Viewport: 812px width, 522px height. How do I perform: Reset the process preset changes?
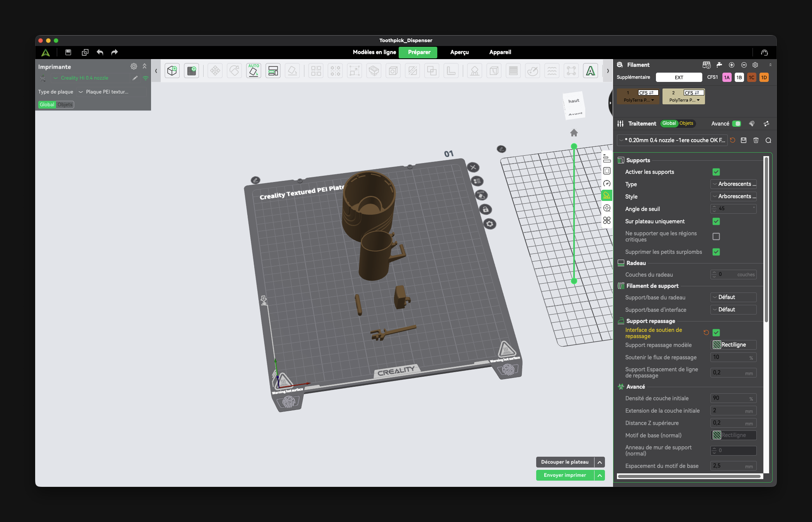(x=732, y=140)
